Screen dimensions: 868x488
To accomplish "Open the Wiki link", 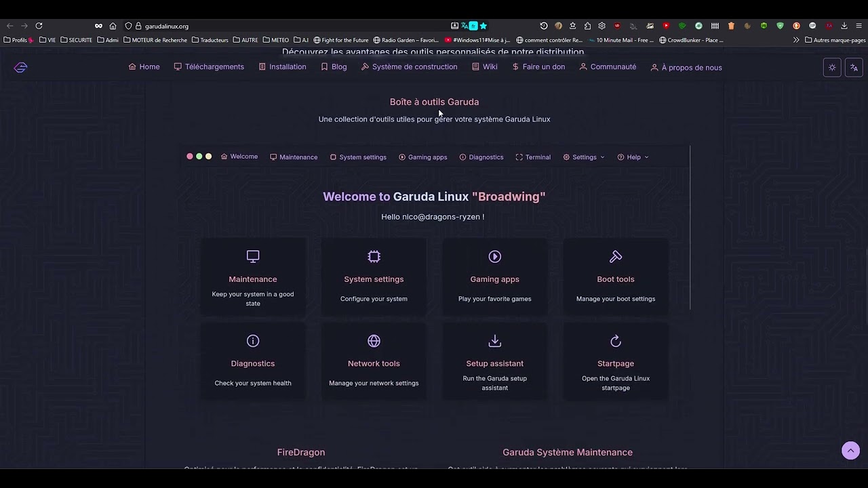I will (485, 67).
